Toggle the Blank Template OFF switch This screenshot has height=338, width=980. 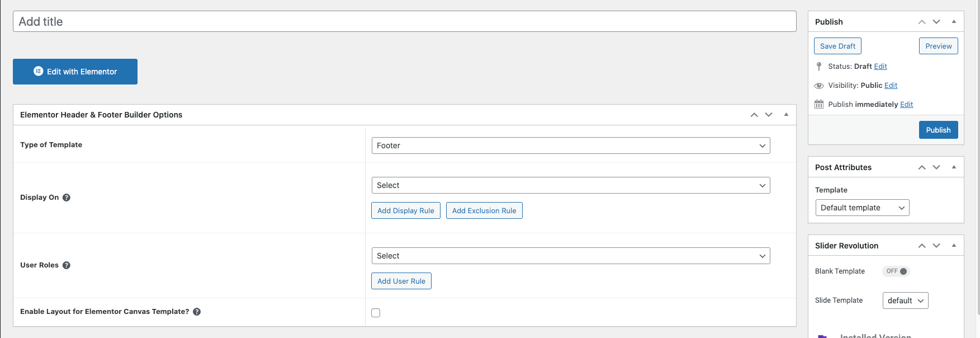click(x=896, y=271)
